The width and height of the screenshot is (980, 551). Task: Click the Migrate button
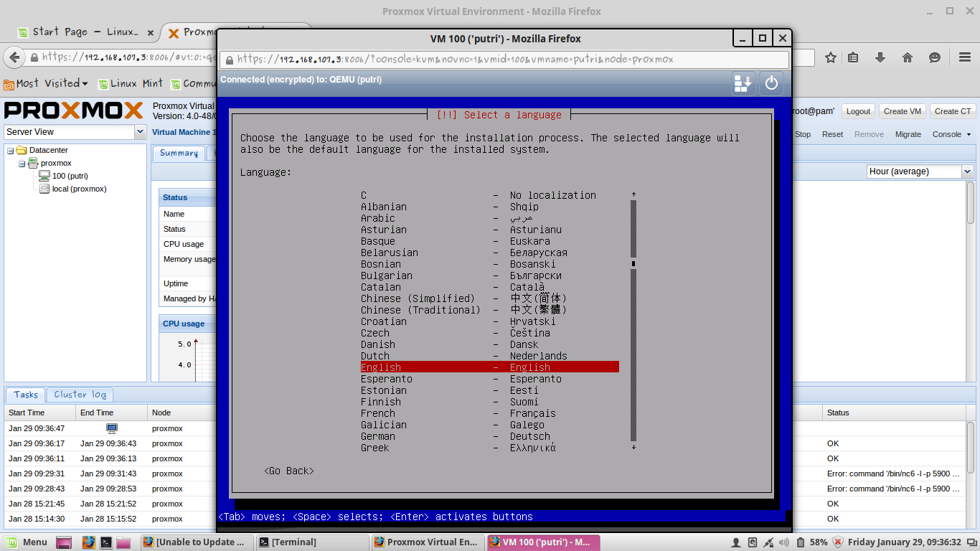click(x=908, y=134)
